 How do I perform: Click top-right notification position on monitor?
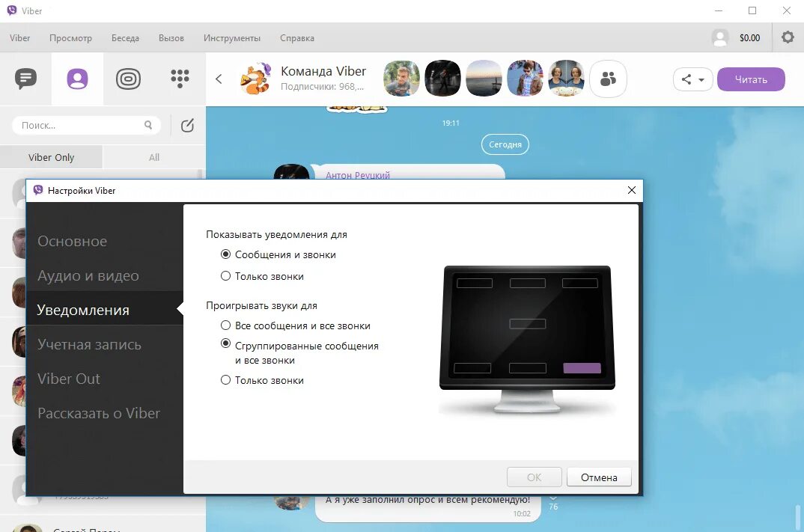coord(580,283)
